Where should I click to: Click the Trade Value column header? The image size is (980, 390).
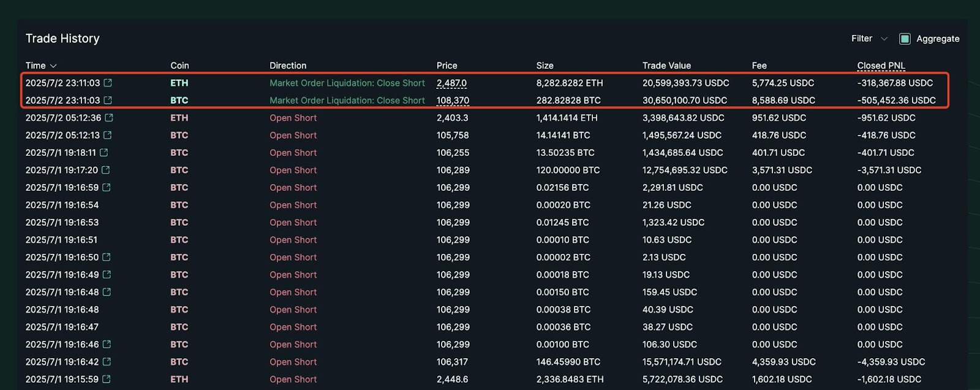pos(666,66)
